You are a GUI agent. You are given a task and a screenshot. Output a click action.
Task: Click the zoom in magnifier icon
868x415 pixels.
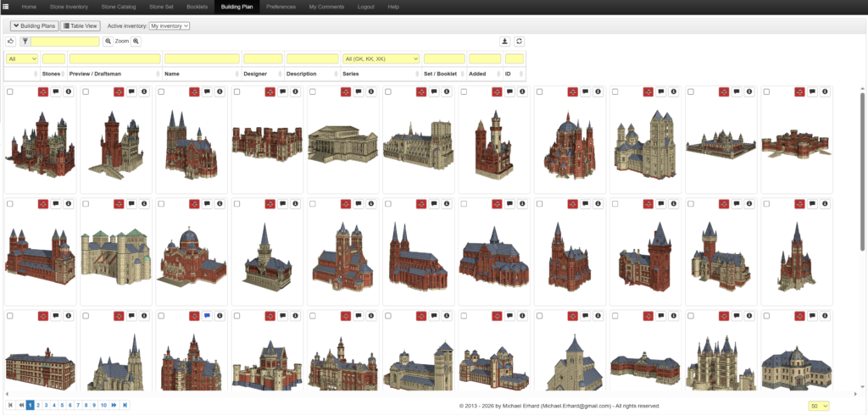point(136,41)
